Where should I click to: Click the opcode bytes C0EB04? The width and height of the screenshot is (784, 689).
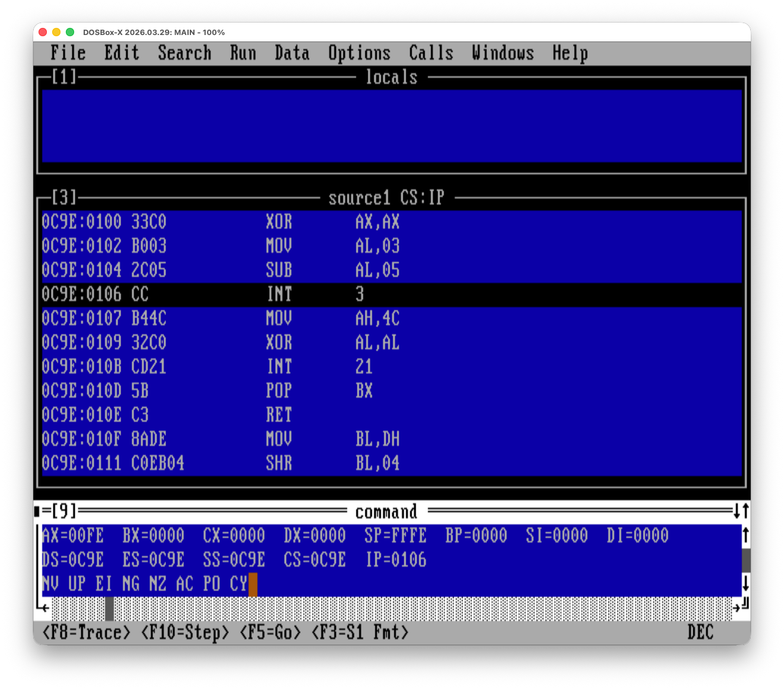(x=158, y=463)
